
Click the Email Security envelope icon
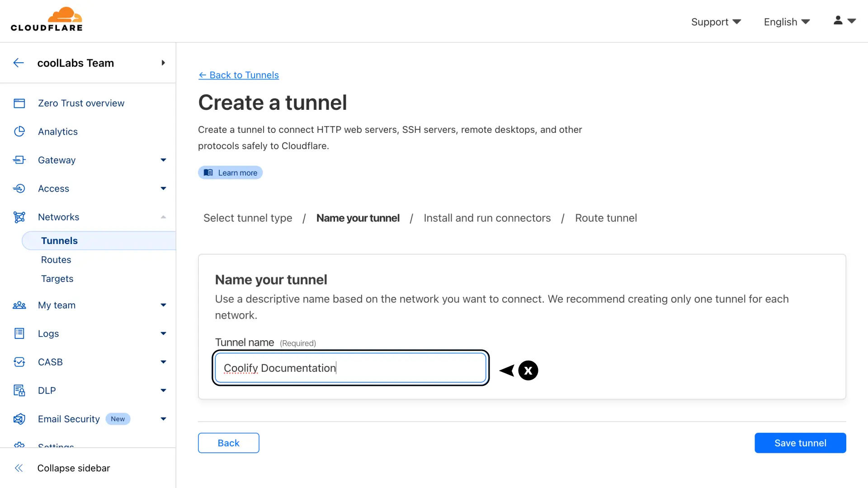click(19, 419)
